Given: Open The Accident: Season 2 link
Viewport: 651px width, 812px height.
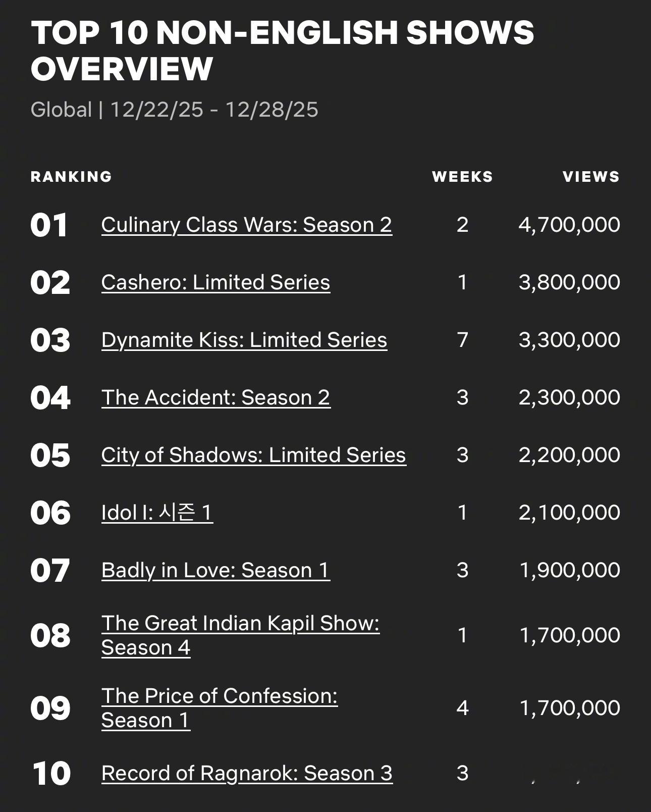Looking at the screenshot, I should [216, 398].
